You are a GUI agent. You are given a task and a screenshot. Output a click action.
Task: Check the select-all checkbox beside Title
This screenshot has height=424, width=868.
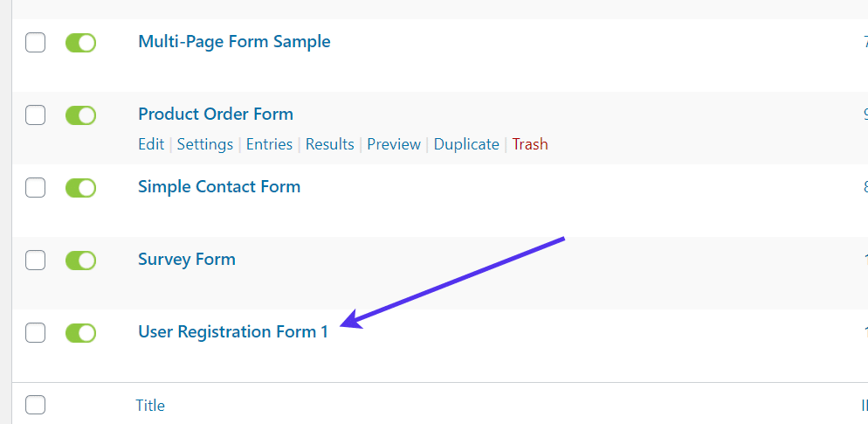(x=35, y=405)
